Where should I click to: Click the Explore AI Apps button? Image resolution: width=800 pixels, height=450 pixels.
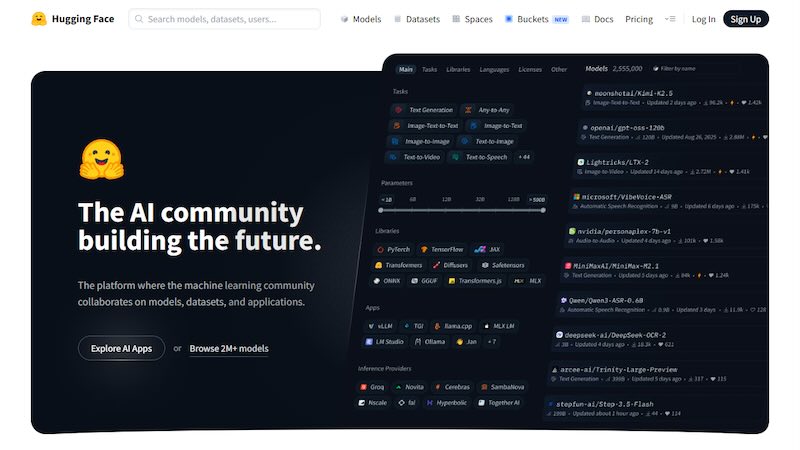click(x=121, y=348)
